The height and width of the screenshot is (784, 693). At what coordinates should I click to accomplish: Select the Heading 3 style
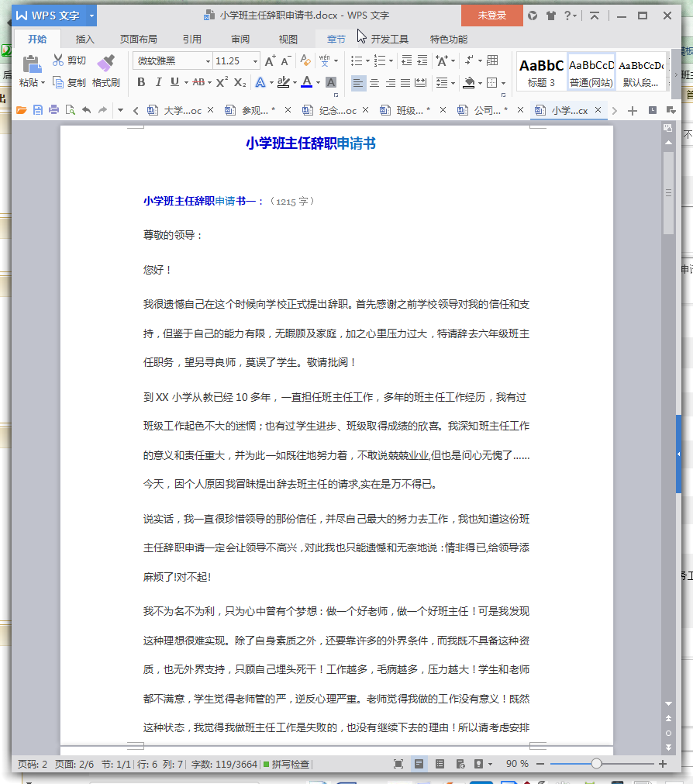click(x=541, y=71)
